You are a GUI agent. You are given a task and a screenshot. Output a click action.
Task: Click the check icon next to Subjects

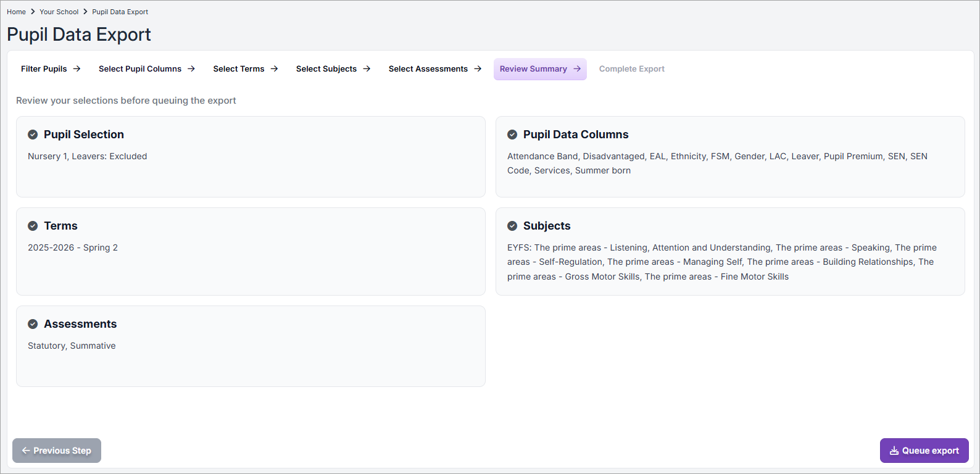click(512, 226)
